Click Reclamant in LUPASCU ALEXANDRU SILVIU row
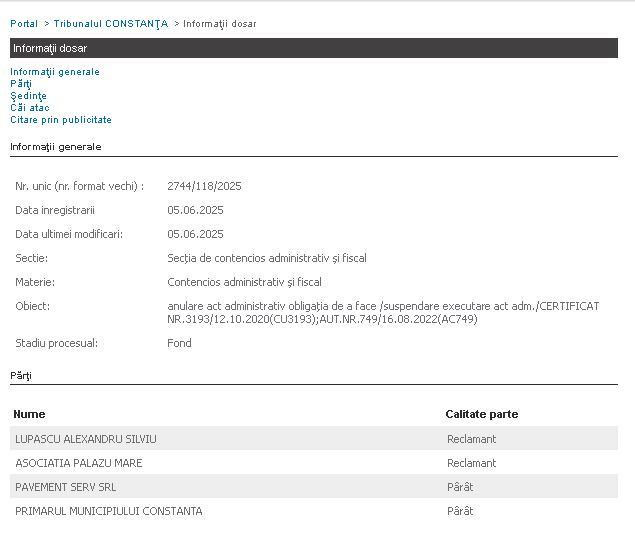The image size is (635, 535). point(471,439)
